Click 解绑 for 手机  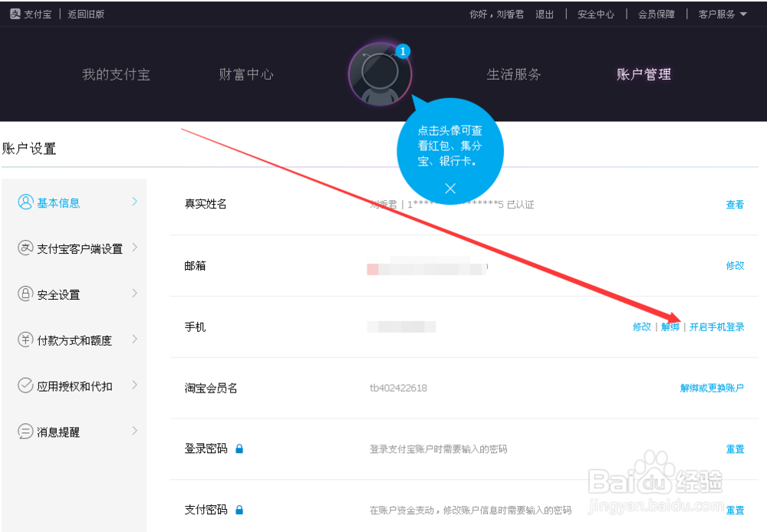click(x=670, y=327)
